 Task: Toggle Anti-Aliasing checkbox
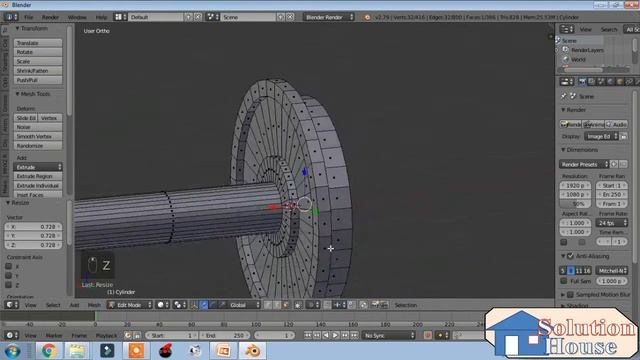click(570, 256)
